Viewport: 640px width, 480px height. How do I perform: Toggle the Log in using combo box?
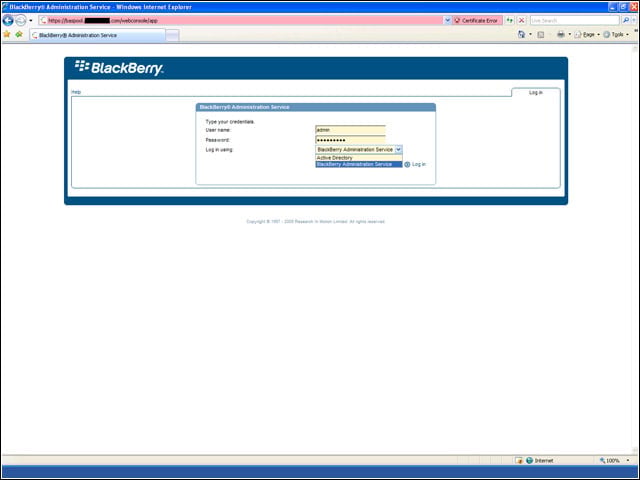tap(359, 150)
